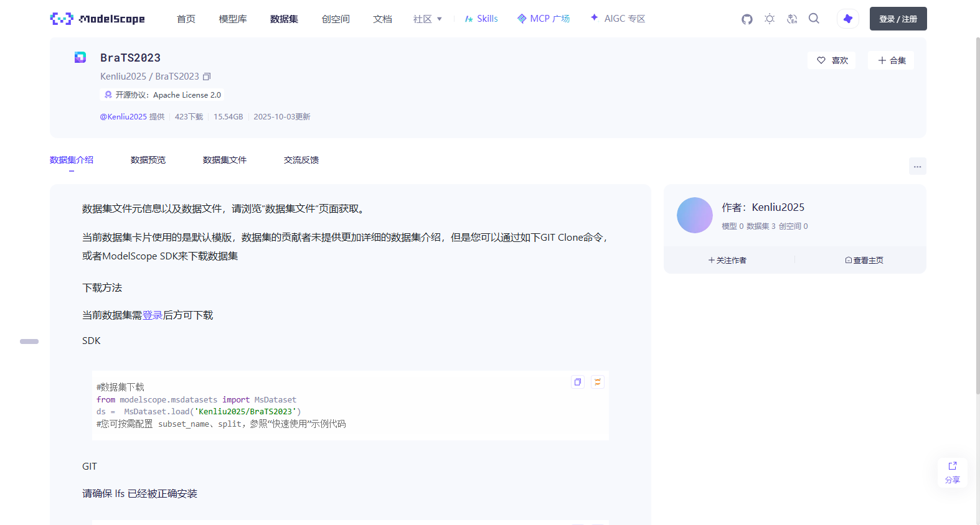The height and width of the screenshot is (525, 980).
Task: Switch to the 交流反馈 tab
Action: tap(301, 160)
